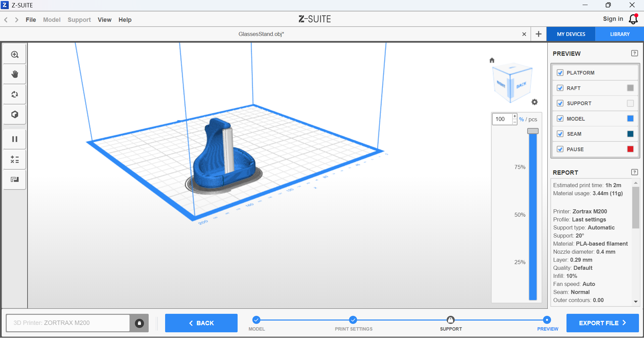Minimize the Z-SUITE window

point(585,5)
